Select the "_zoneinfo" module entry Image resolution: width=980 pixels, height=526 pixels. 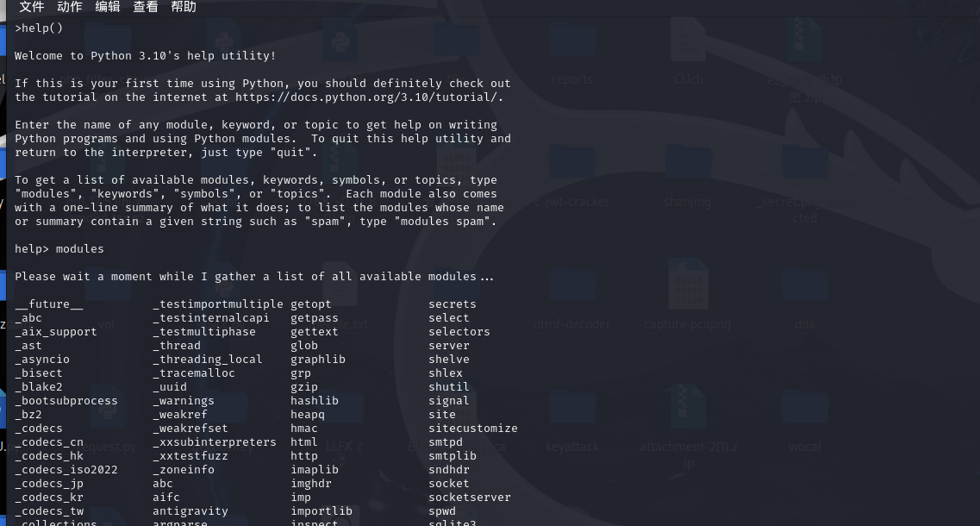point(184,470)
